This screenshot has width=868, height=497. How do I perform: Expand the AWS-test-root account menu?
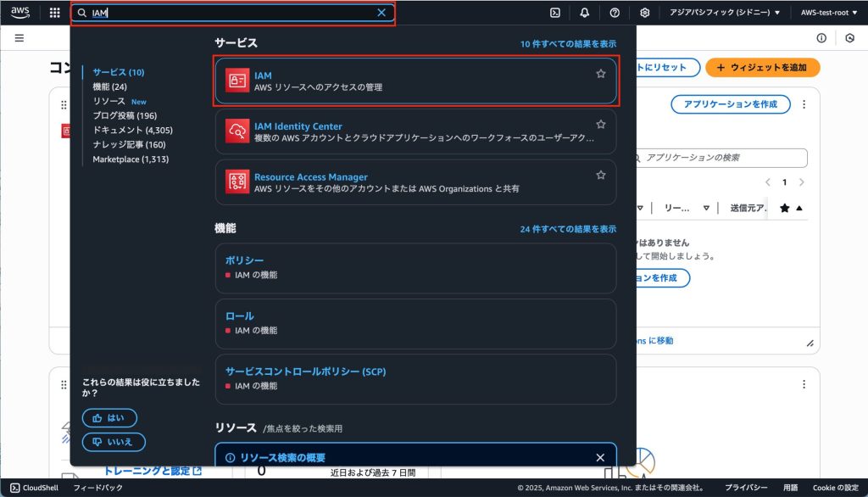click(829, 12)
